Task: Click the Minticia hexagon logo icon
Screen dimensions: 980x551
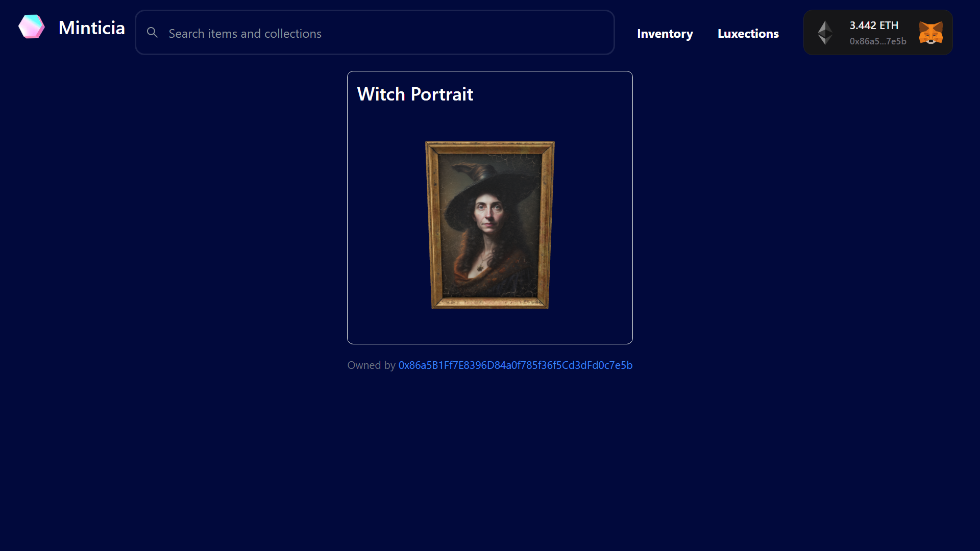Action: (x=32, y=27)
